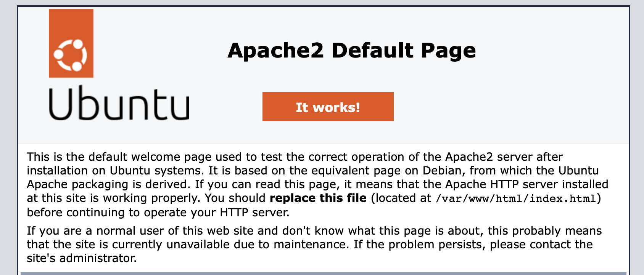
Task: Click the black Ubuntu wordmark text
Action: (x=119, y=104)
